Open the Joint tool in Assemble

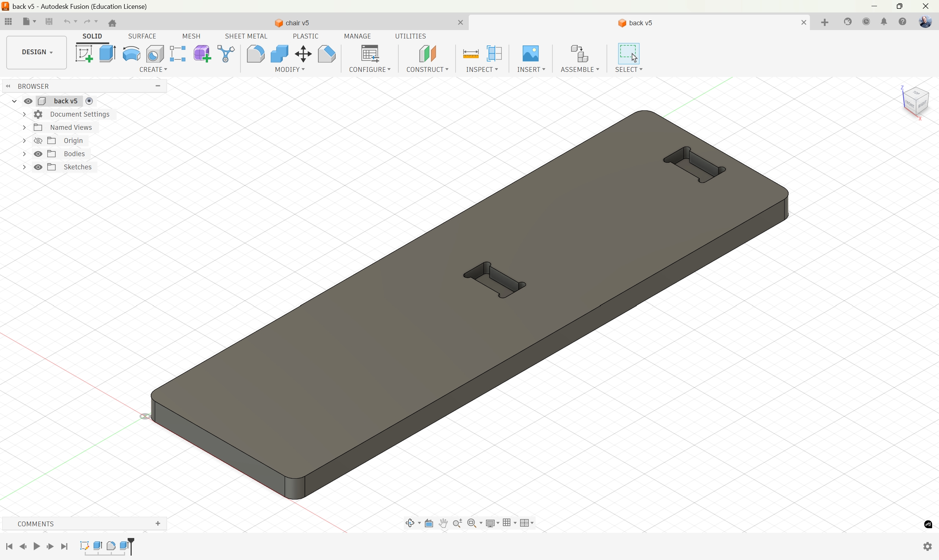point(580,54)
